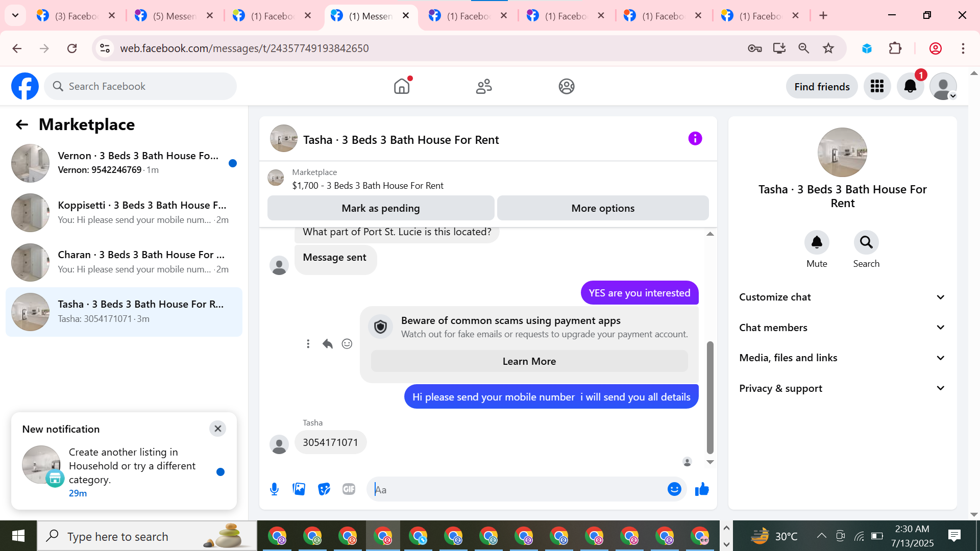The height and width of the screenshot is (551, 980).
Task: Click Learn More on scam warning
Action: [529, 361]
